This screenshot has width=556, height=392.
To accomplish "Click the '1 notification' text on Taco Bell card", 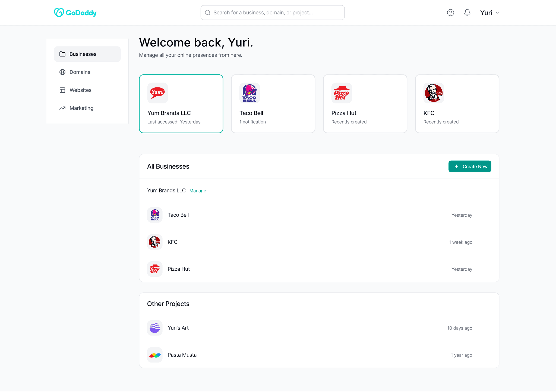I will tap(252, 122).
